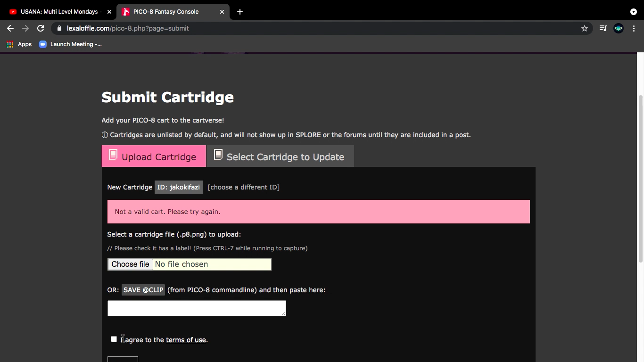Select the PICO-8 Fantasy Console tab
The height and width of the screenshot is (362, 644).
point(173,12)
